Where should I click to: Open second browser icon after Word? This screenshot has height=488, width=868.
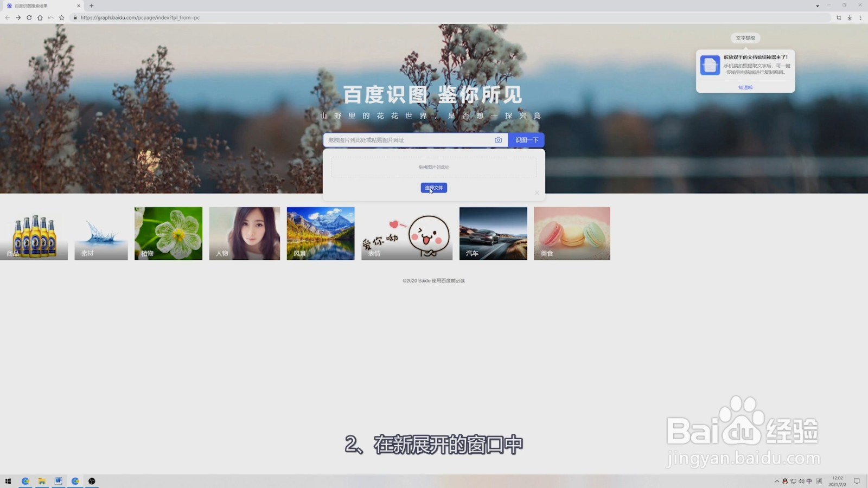(75, 481)
